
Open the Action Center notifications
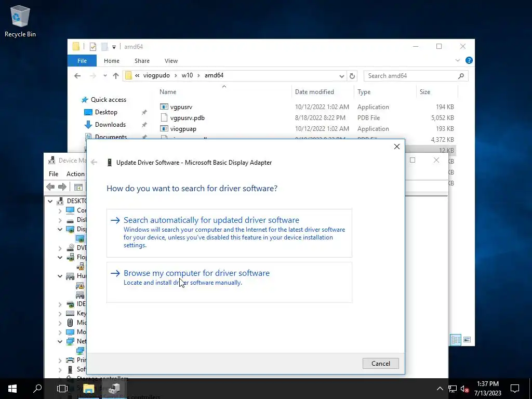[515, 389]
